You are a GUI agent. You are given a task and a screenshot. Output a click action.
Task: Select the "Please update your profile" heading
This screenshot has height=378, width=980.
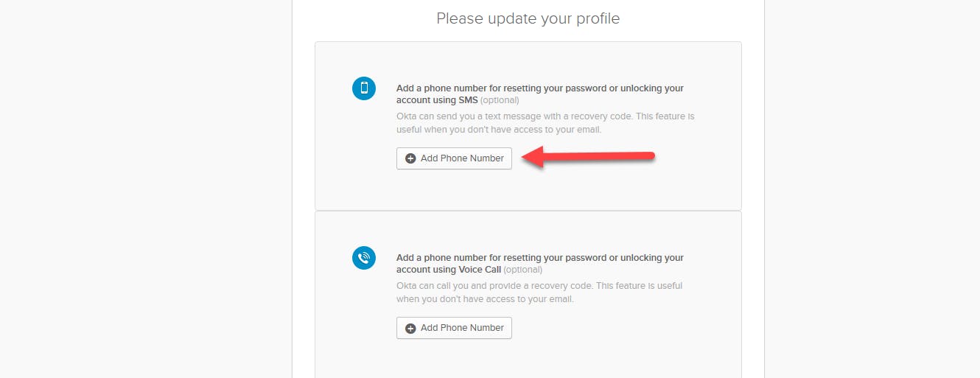[x=528, y=18]
